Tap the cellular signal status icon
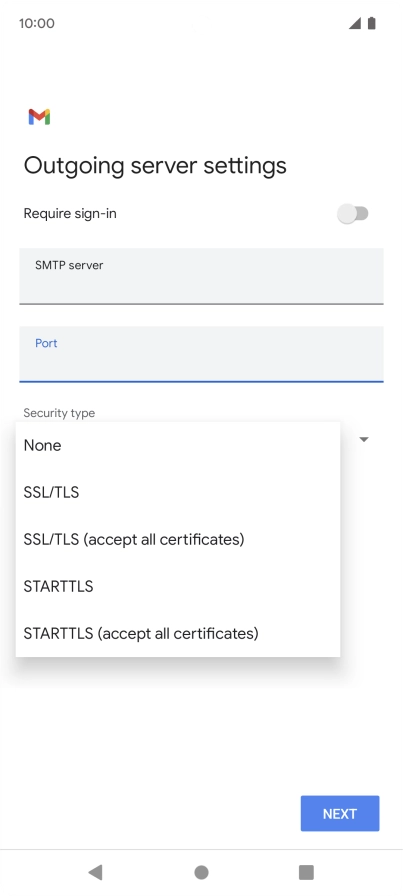The width and height of the screenshot is (403, 896). (355, 23)
